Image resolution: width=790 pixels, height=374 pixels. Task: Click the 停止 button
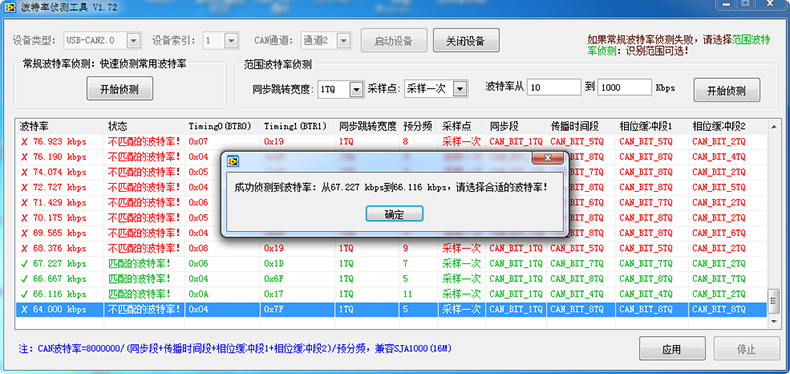point(747,349)
